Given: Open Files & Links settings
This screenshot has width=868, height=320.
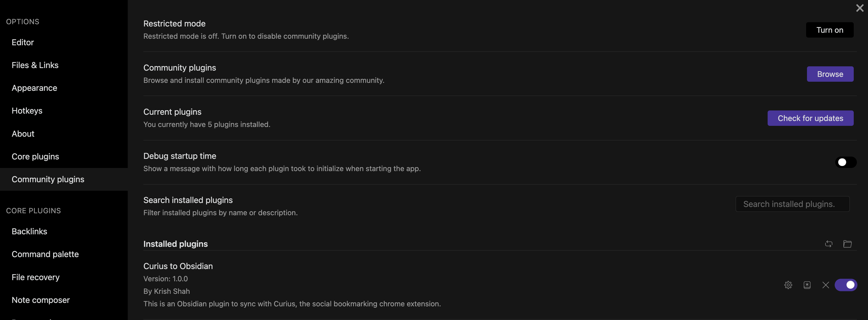Looking at the screenshot, I should 35,65.
